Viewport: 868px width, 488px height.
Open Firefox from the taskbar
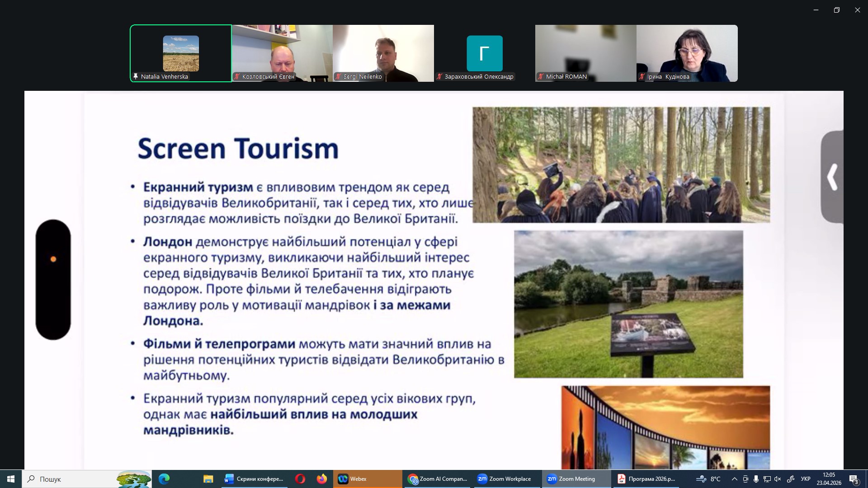[322, 479]
